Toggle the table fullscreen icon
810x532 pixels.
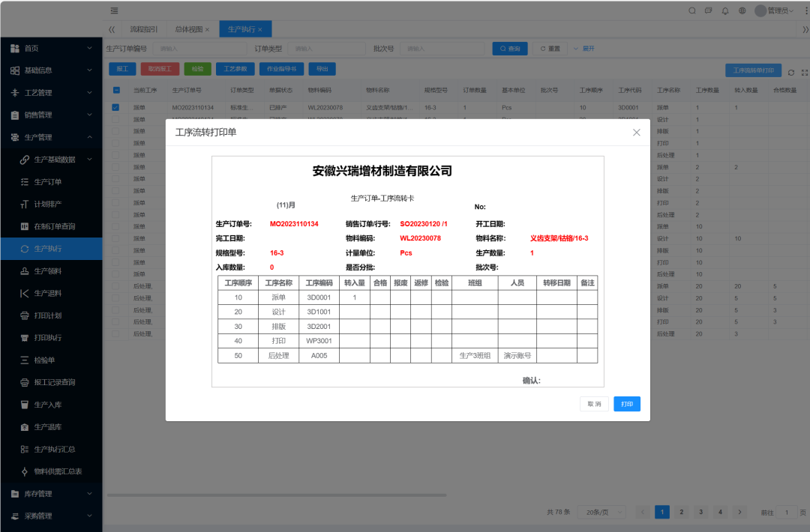pyautogui.click(x=804, y=73)
